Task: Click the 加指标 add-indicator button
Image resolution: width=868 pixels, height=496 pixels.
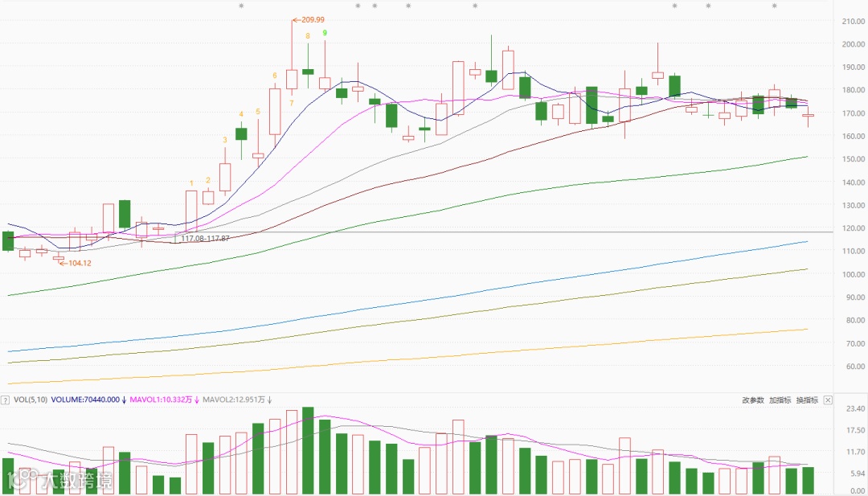Action: [780, 400]
